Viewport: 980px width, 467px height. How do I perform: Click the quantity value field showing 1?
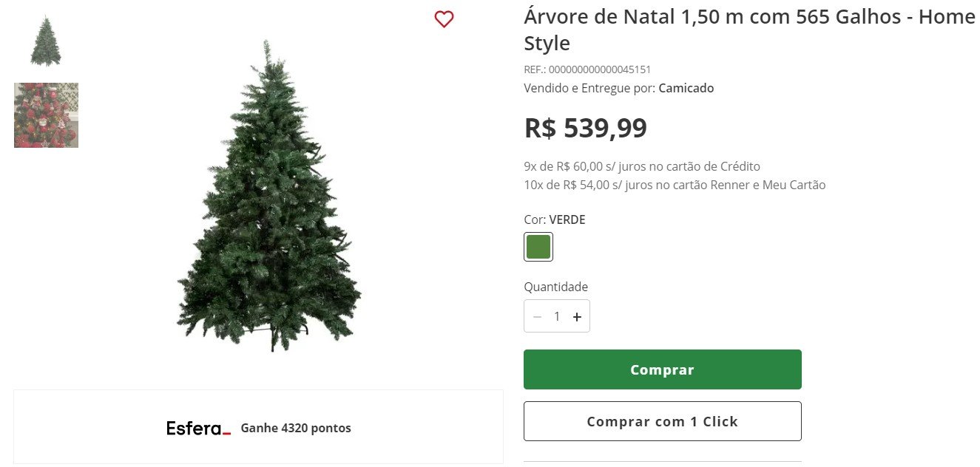coord(557,316)
